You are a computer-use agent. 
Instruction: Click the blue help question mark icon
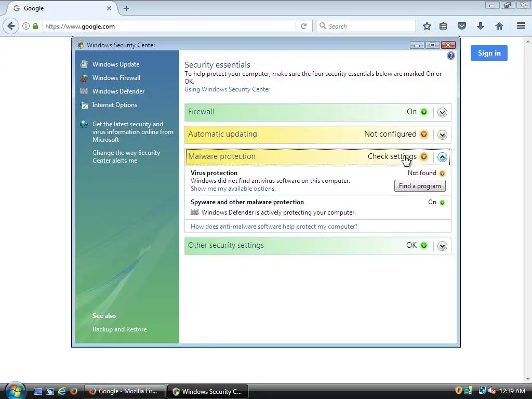[x=450, y=56]
